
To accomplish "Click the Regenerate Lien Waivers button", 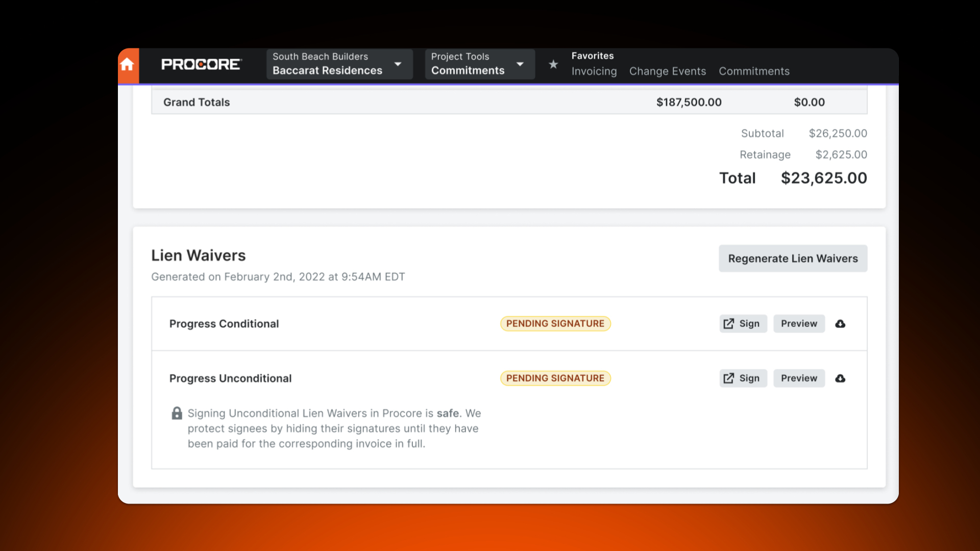I will 793,258.
